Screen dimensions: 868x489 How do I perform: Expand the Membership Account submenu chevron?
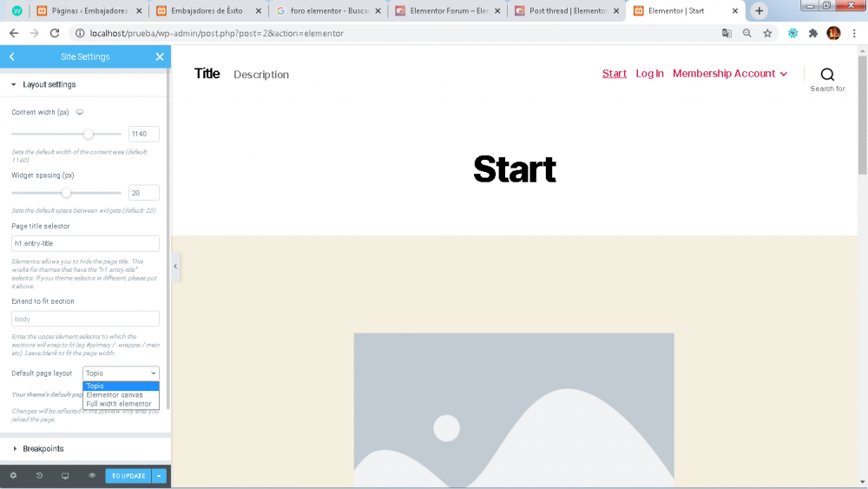pos(784,74)
